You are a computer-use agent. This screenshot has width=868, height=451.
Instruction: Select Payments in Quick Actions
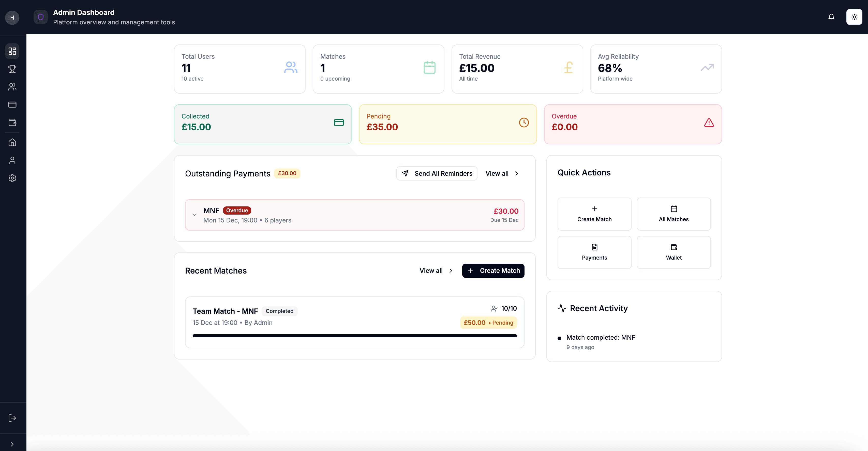tap(594, 252)
